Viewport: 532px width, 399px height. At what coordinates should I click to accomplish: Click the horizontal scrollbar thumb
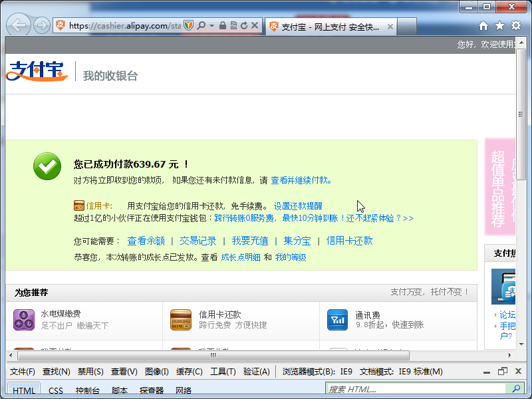[x=213, y=355]
